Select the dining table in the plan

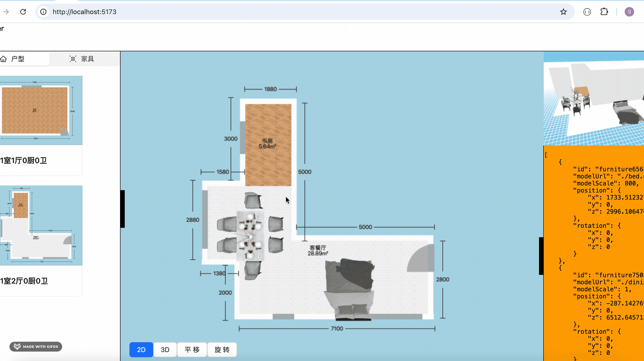click(250, 236)
